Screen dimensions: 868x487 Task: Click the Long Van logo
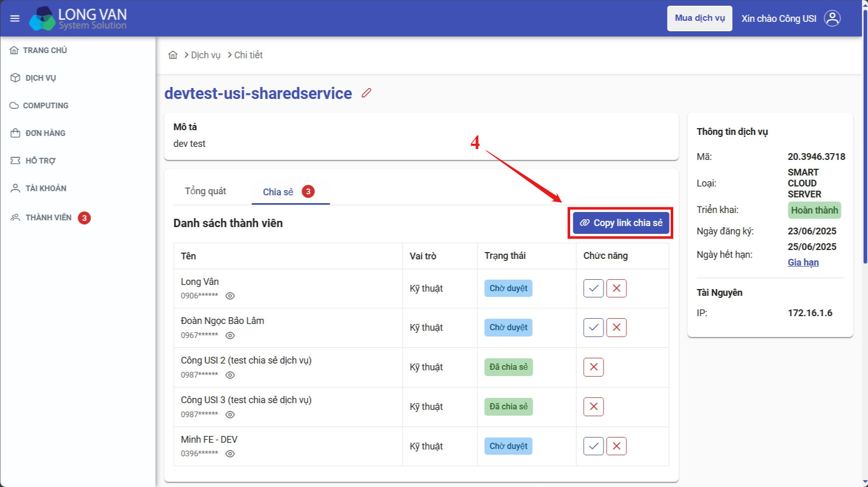(x=78, y=18)
